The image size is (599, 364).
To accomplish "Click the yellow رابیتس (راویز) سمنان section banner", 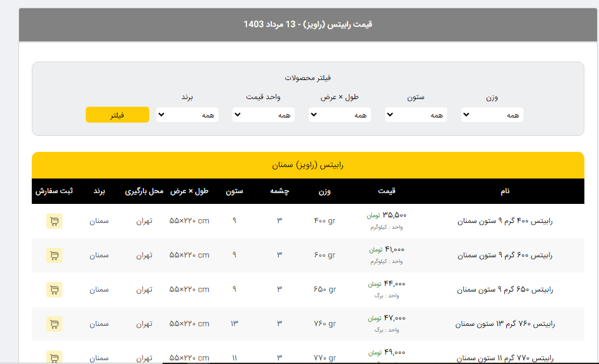I will point(307,165).
